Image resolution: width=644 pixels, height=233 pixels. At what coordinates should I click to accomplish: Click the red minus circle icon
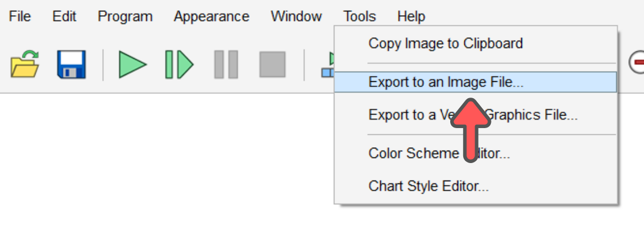pos(636,63)
